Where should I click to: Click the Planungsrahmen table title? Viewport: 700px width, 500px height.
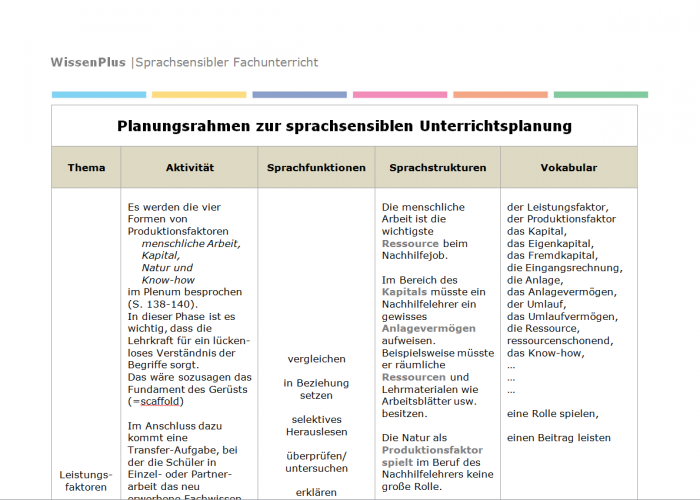344,126
